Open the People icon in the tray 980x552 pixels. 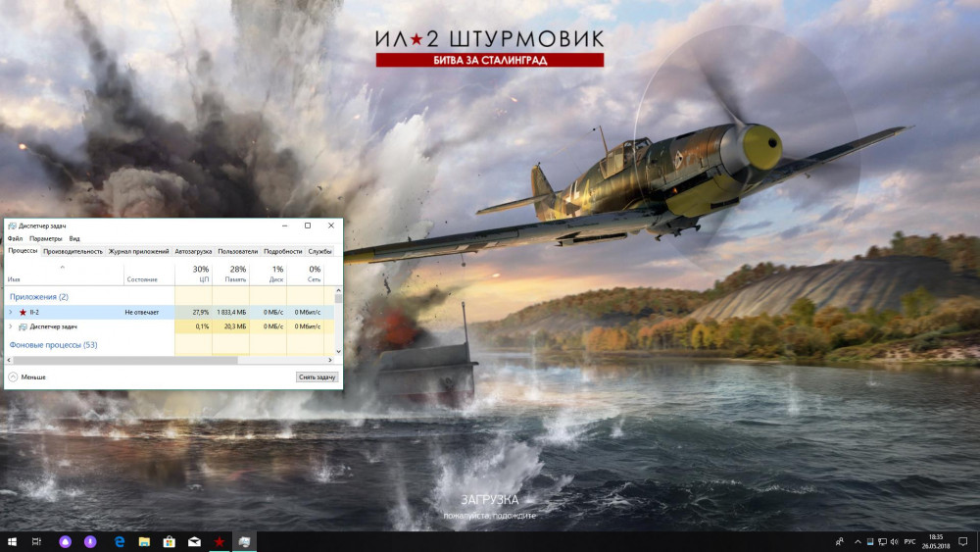(x=840, y=541)
